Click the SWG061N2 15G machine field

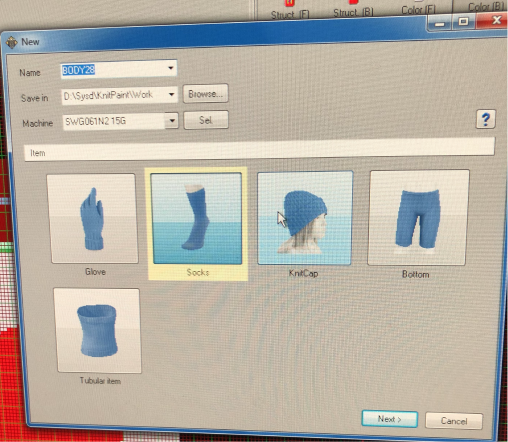(114, 121)
